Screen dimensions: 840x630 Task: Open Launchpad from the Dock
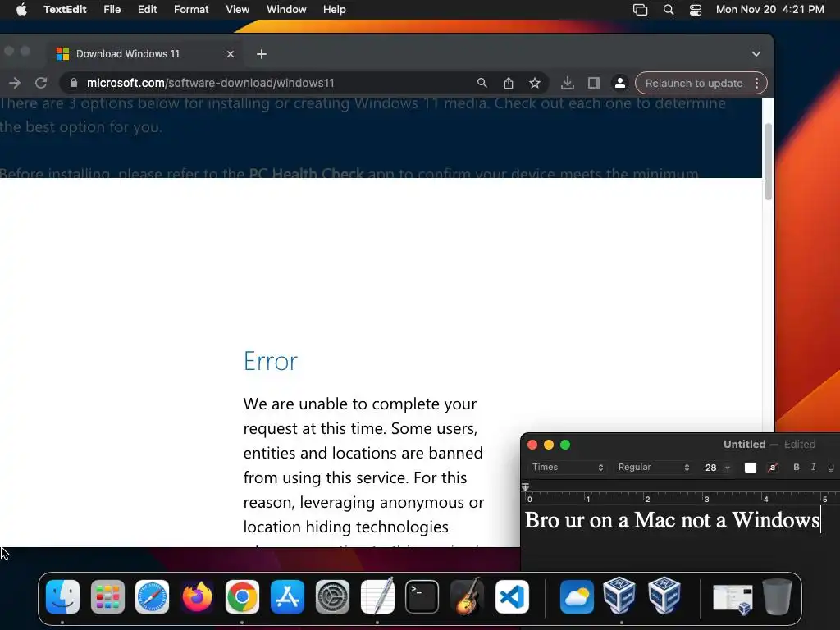click(x=107, y=597)
